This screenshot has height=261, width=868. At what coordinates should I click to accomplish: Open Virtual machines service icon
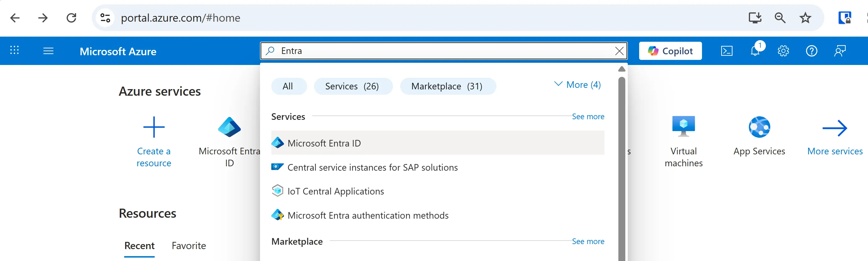[x=683, y=126]
